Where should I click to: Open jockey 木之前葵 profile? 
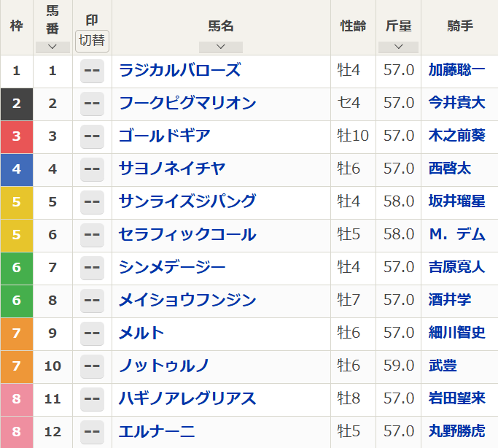pos(456,136)
